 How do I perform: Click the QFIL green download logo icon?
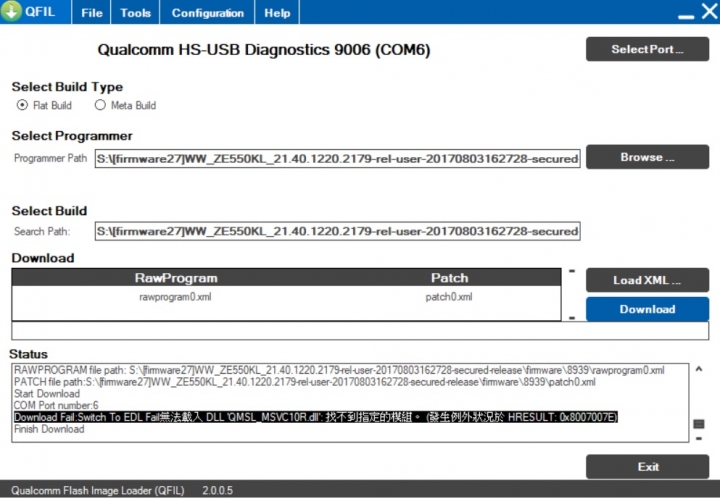tap(11, 11)
